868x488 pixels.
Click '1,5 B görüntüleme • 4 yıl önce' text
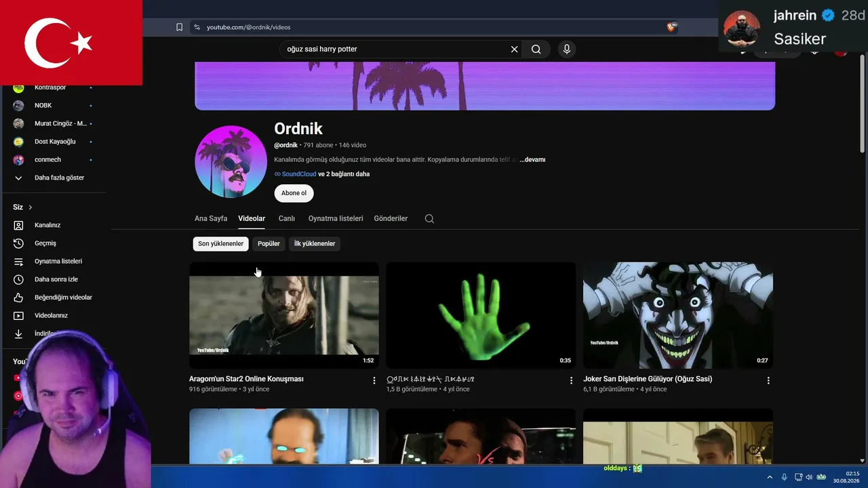428,390
